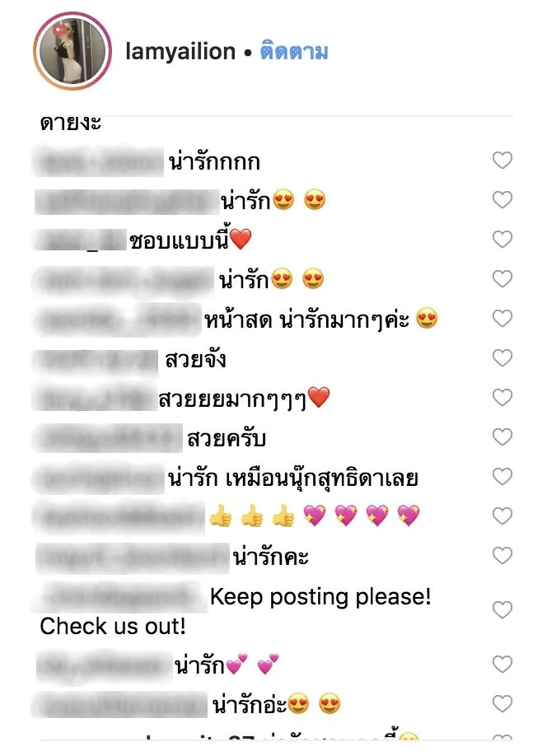
Task: Like the สวยจัง comment
Action: [x=503, y=357]
